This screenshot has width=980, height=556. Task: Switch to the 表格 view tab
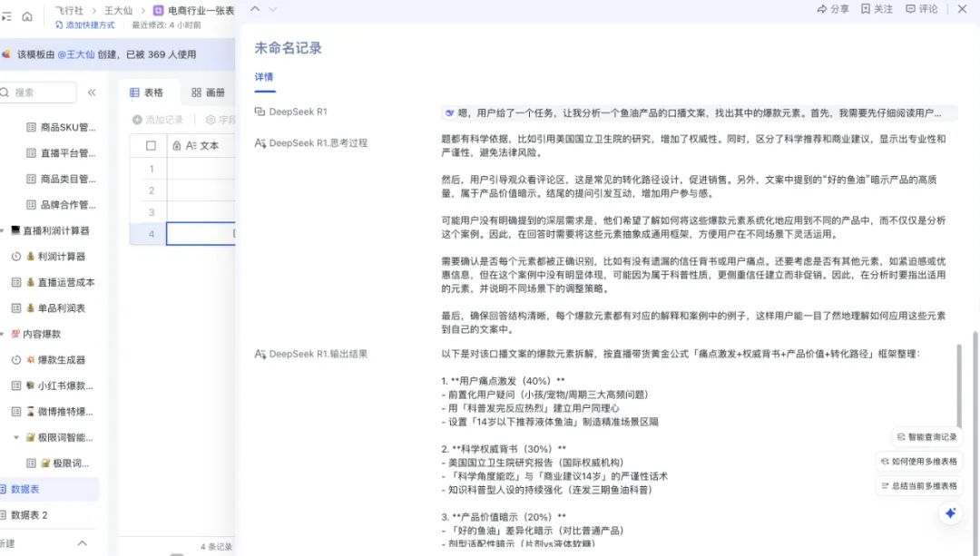146,93
